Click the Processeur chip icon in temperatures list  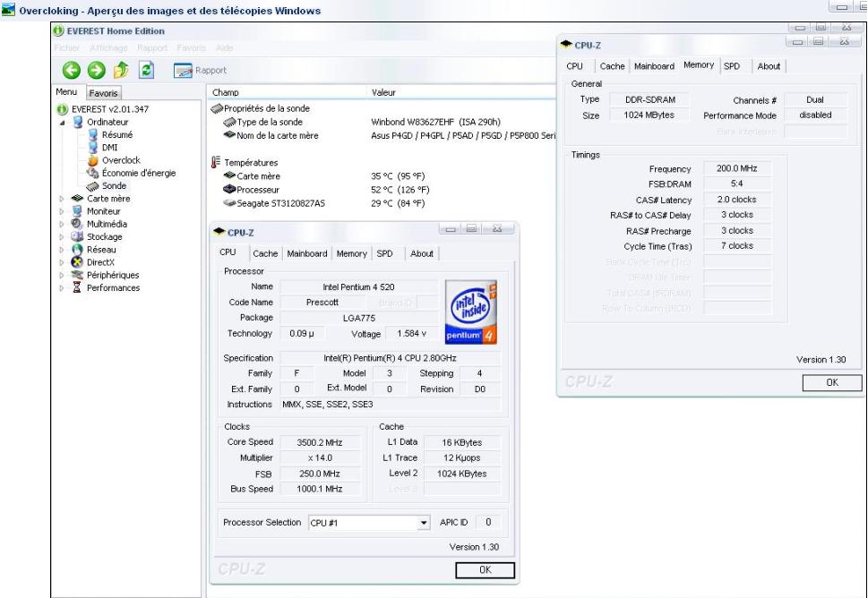pos(229,190)
